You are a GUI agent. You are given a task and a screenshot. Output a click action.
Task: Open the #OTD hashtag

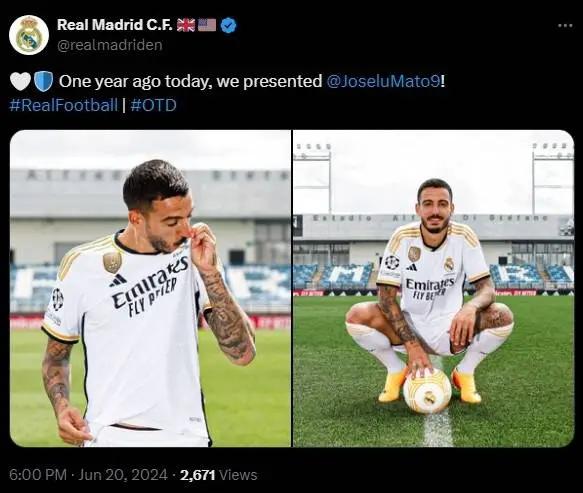[x=154, y=105]
